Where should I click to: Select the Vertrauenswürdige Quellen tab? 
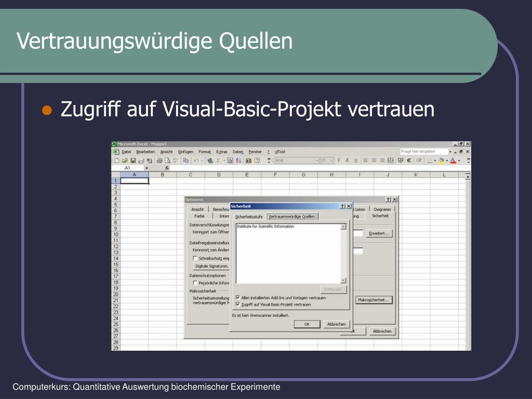[x=292, y=216]
